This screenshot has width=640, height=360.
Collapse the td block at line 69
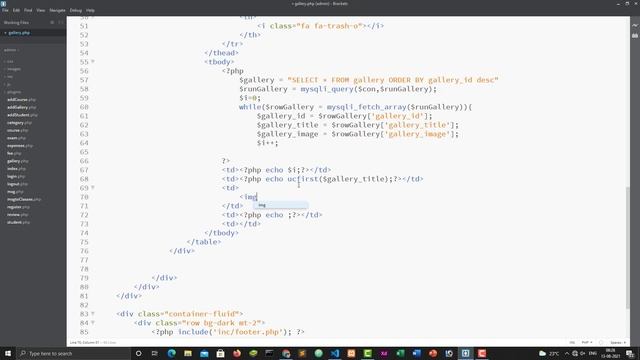coord(93,188)
